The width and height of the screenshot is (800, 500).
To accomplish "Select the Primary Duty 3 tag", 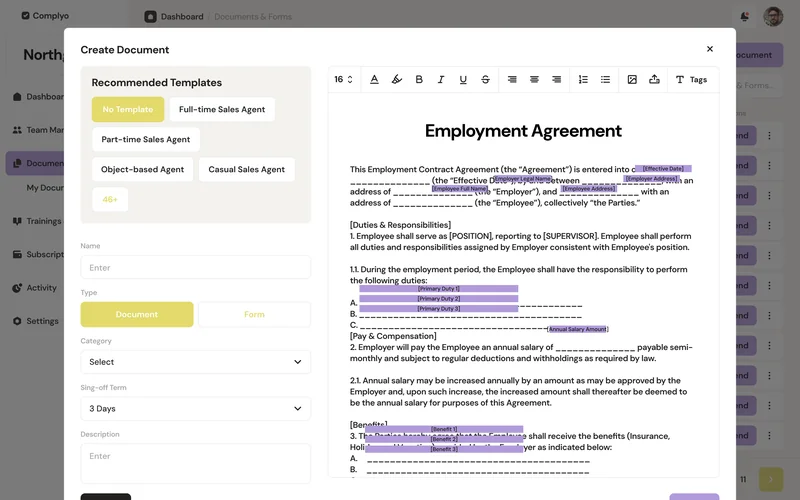I will click(439, 309).
